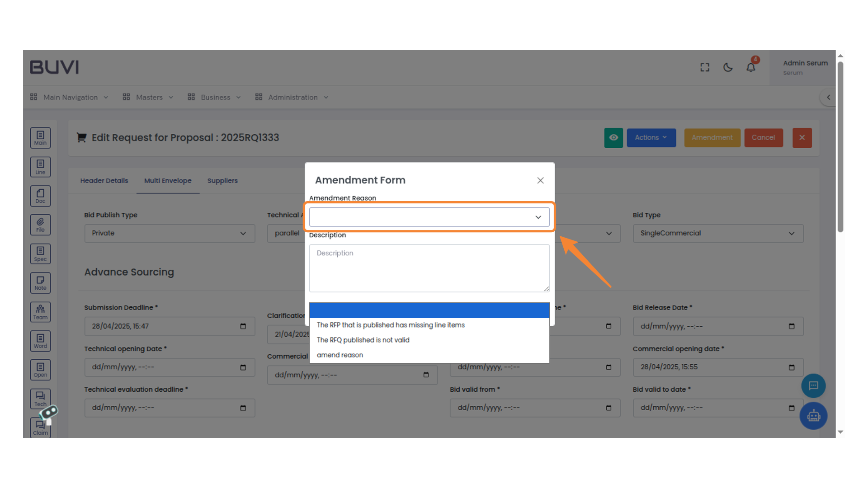Screen dimensions: 868x488
Task: Click into the Description text area
Action: 429,268
